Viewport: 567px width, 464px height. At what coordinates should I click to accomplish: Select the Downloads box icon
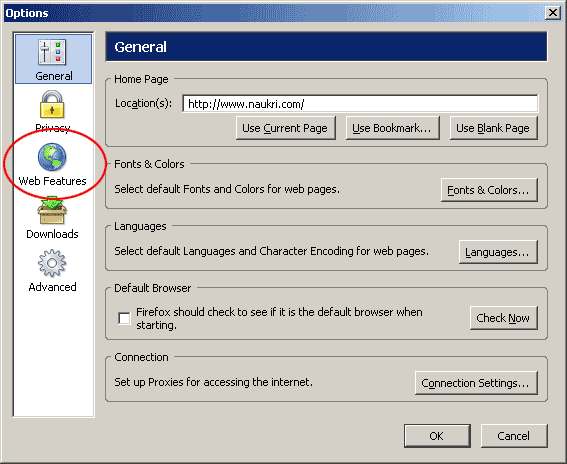(x=52, y=210)
